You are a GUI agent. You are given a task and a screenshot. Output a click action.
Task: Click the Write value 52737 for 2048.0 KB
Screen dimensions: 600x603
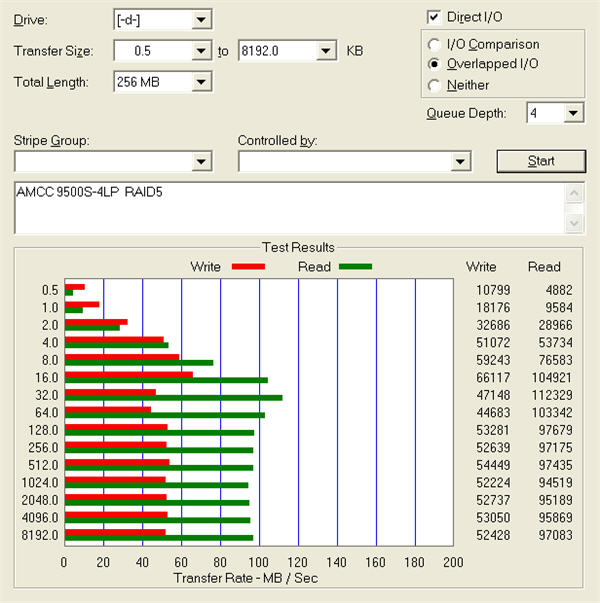pyautogui.click(x=493, y=500)
